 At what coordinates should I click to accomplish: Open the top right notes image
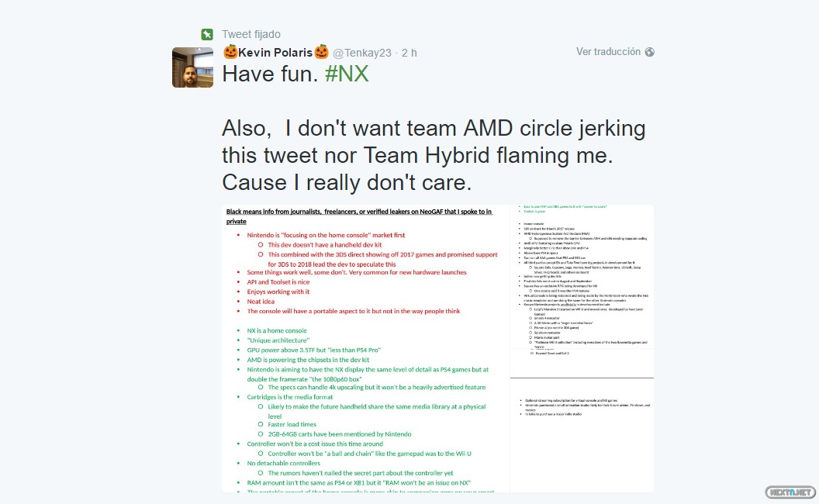582,281
